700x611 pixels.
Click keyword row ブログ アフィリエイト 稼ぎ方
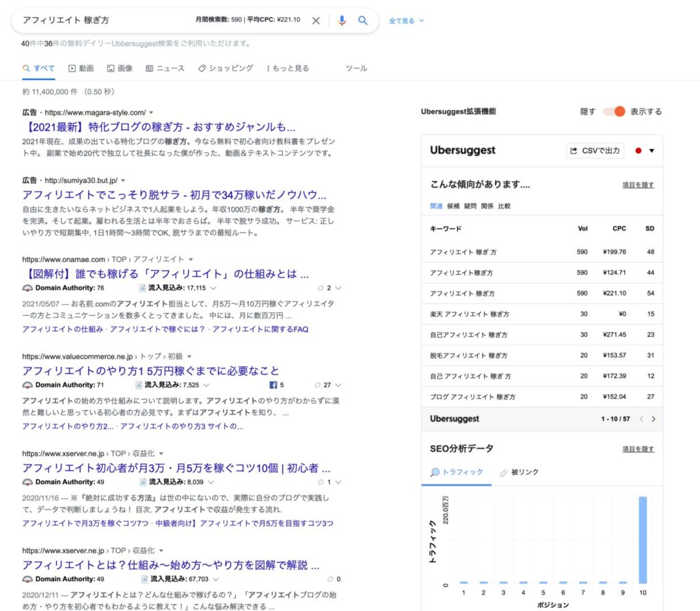[542, 397]
